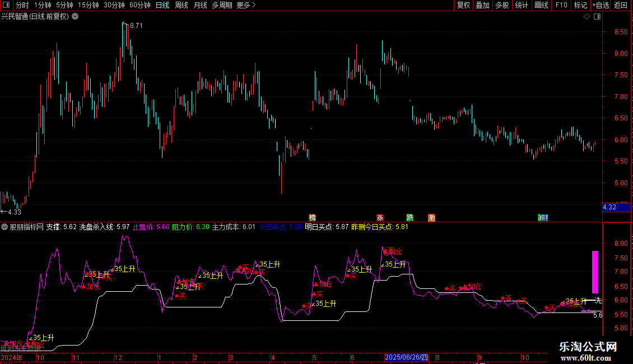Image resolution: width=633 pixels, height=364 pixels.
Task: Switch to 月线 monthly chart
Action: [x=200, y=5]
